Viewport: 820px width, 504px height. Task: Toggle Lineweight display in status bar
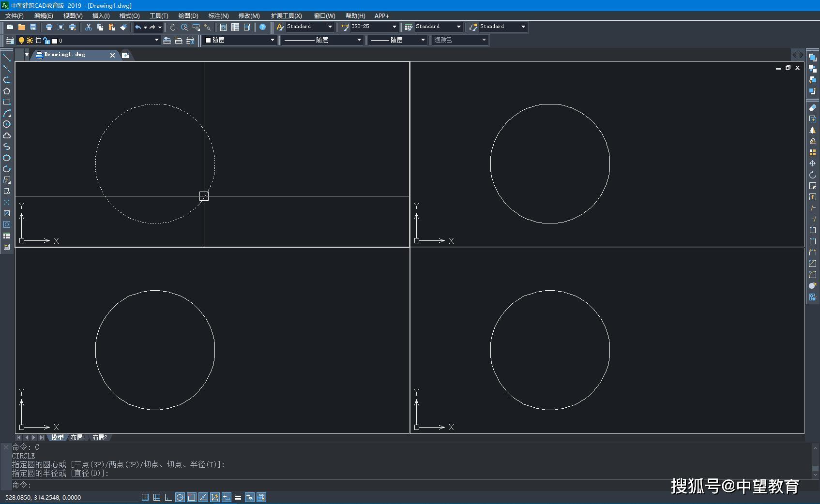pyautogui.click(x=238, y=497)
